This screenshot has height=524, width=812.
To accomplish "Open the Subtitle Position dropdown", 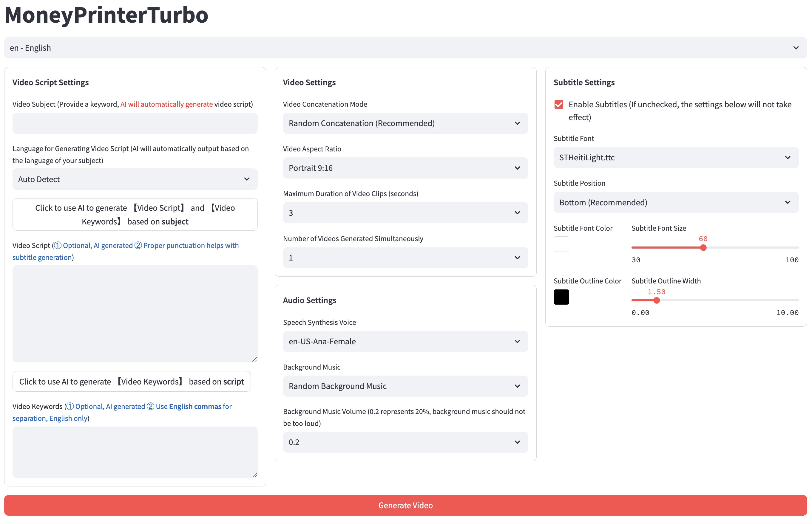I will click(676, 202).
